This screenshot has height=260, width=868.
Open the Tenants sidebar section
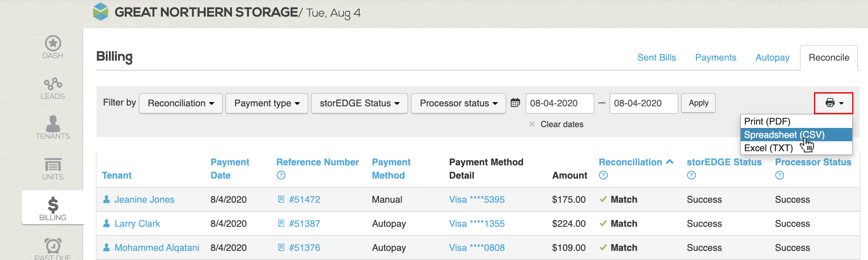53,125
